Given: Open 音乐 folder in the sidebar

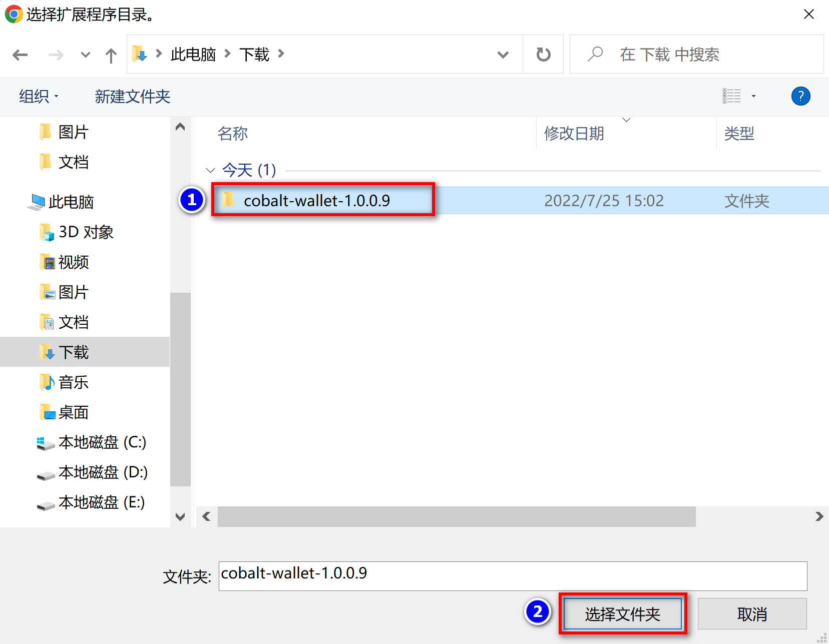Looking at the screenshot, I should point(74,382).
